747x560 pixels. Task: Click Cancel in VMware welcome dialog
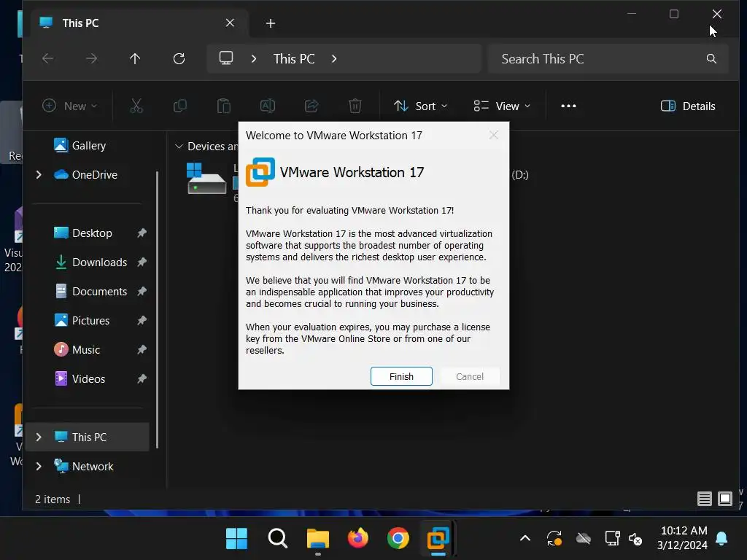[470, 376]
